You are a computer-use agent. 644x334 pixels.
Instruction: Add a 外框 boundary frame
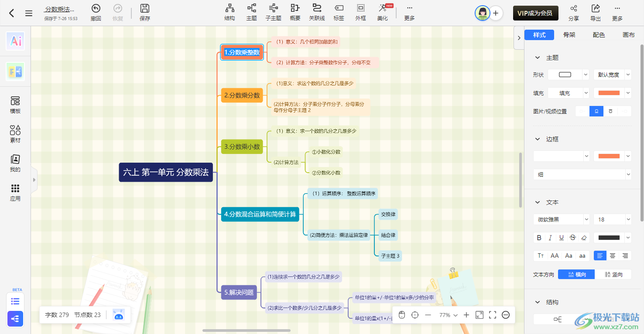coord(360,13)
